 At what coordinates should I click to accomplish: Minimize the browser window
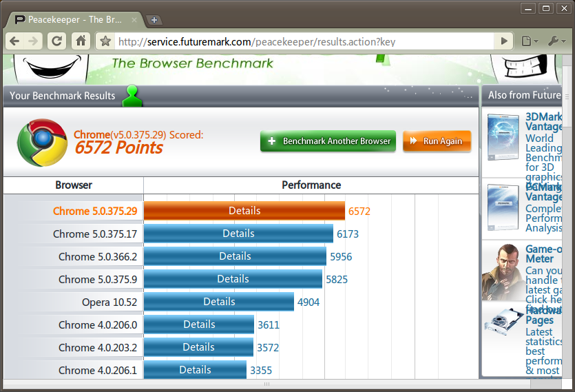coord(528,8)
